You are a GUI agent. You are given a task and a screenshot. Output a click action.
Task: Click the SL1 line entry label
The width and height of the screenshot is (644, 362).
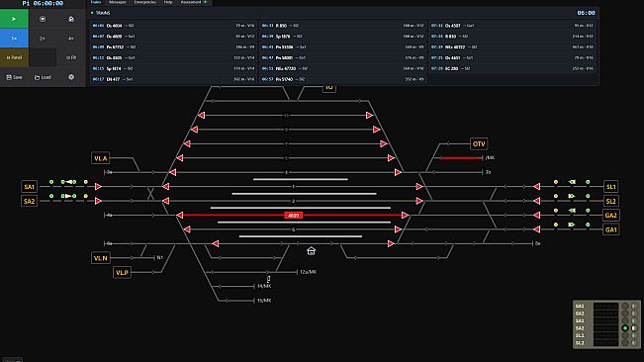click(x=610, y=187)
